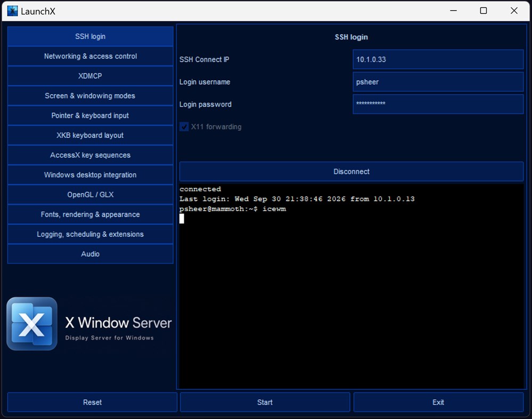Click the 'Last login' terminal line
This screenshot has height=419, width=532.
[x=297, y=199]
